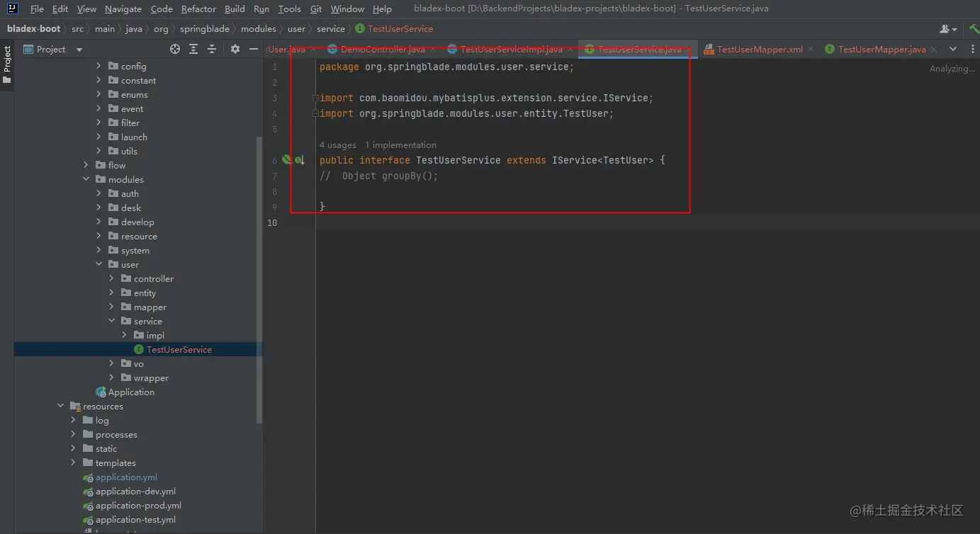Screen dimensions: 980x534
Task: Click the vertical Project tool window tab
Action: 7,65
